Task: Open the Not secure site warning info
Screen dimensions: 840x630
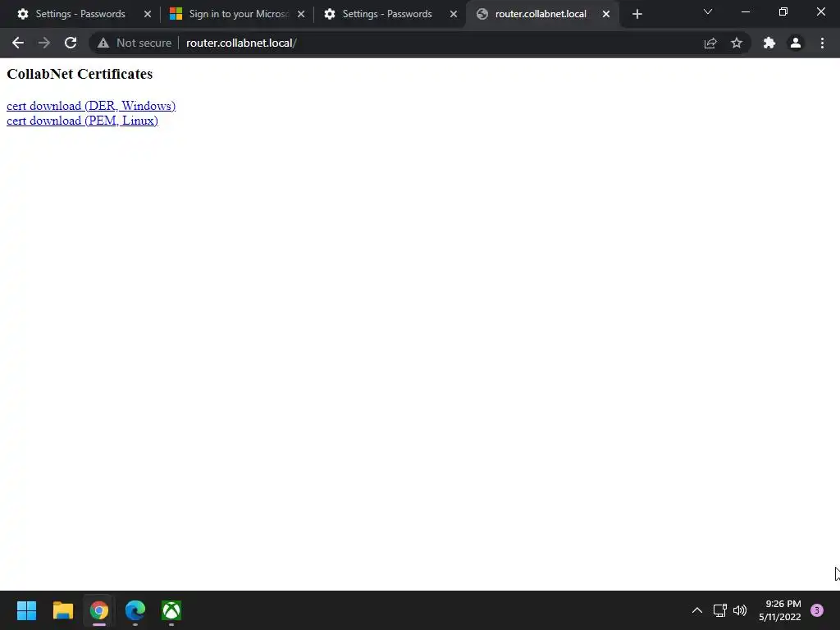Action: click(135, 43)
